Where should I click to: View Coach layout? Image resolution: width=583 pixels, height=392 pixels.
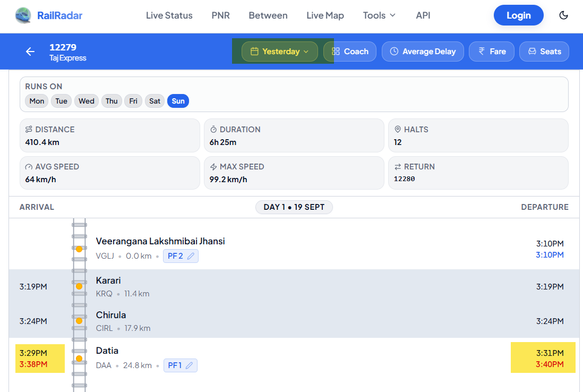[x=350, y=52]
